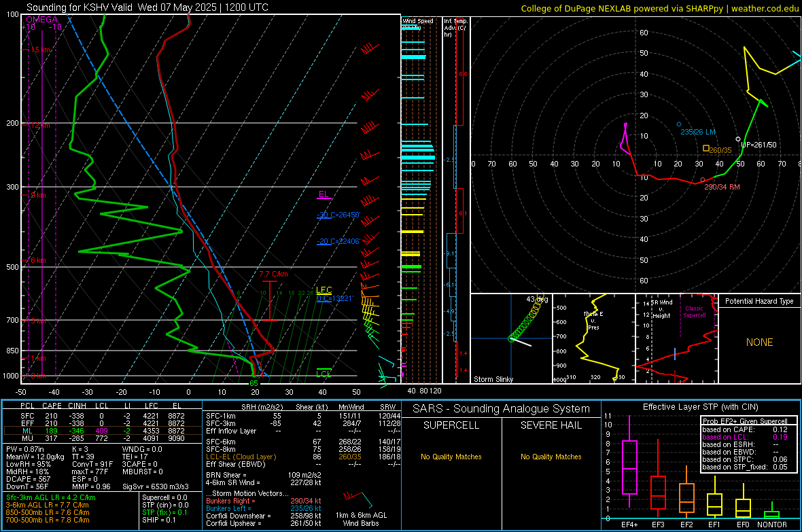Click the magenta EF4+ box plot

(x=629, y=462)
